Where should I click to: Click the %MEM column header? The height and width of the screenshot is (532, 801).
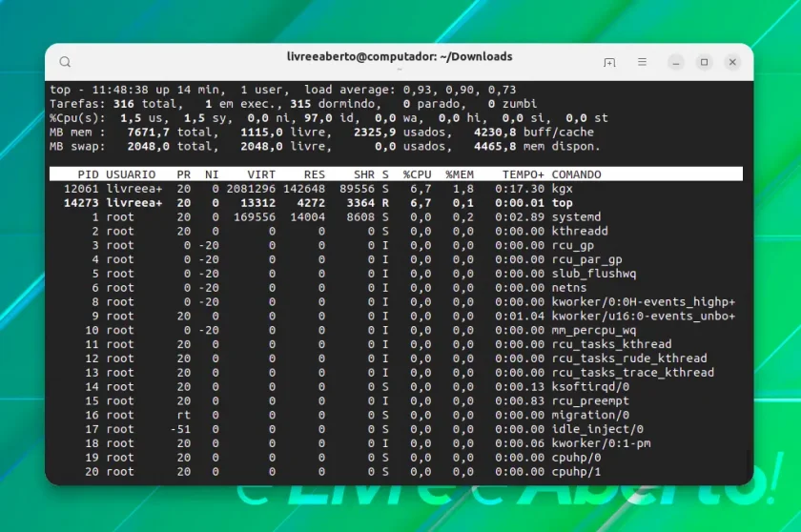pyautogui.click(x=460, y=174)
